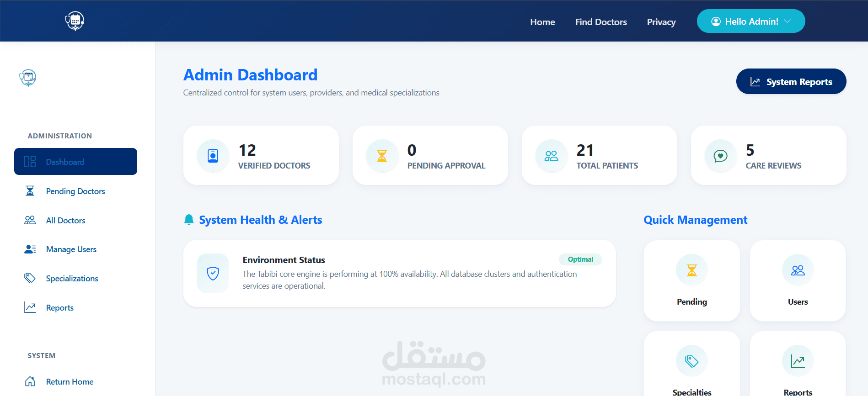Click Return Home sidebar link
This screenshot has height=396, width=868.
coord(75,381)
